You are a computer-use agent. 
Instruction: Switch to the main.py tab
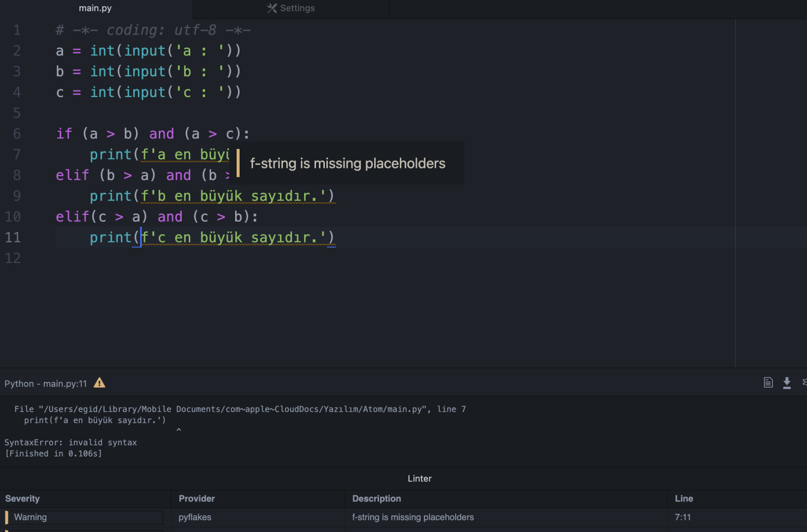tap(95, 8)
